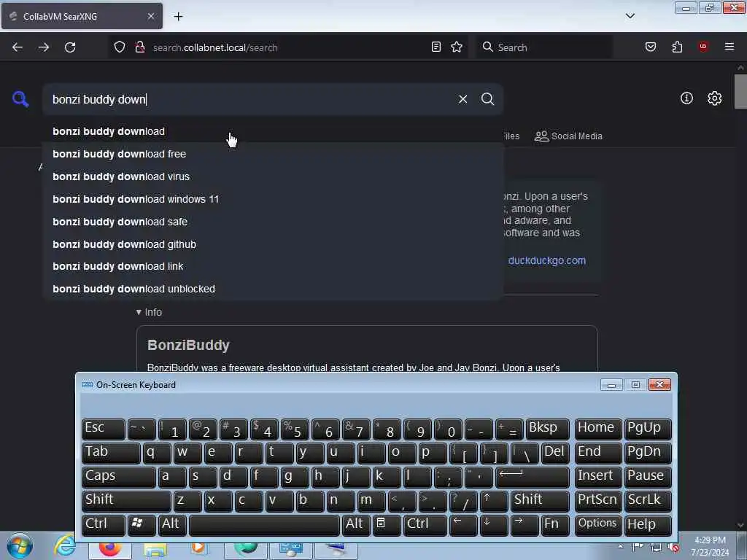The image size is (747, 560).
Task: Click the spacebar on On-Screen Keyboard
Action: coord(264,524)
